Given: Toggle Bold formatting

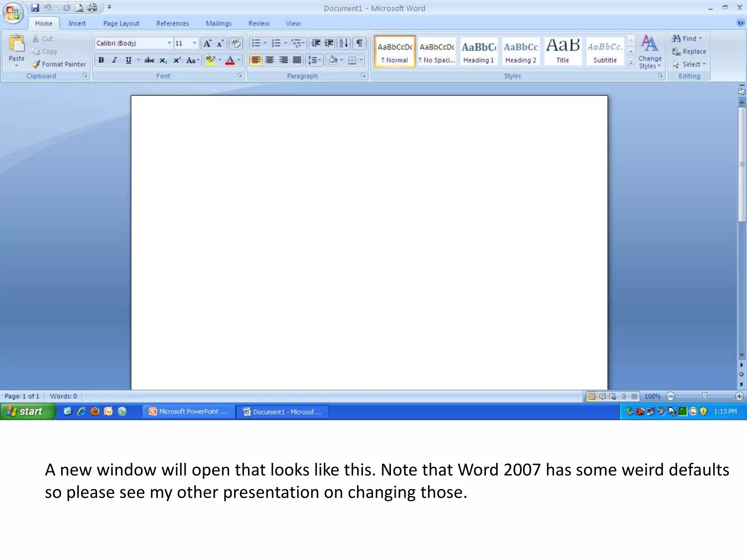Looking at the screenshot, I should (101, 60).
